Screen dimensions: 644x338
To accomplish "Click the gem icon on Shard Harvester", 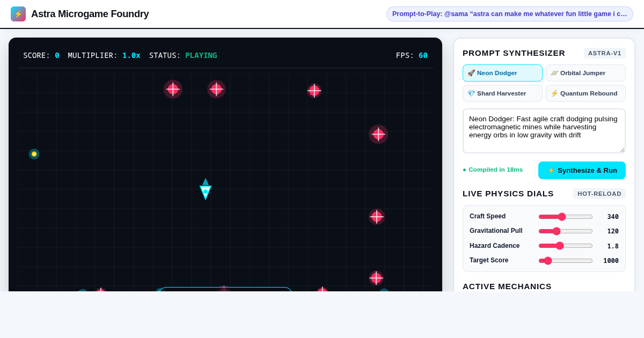I will (x=471, y=93).
